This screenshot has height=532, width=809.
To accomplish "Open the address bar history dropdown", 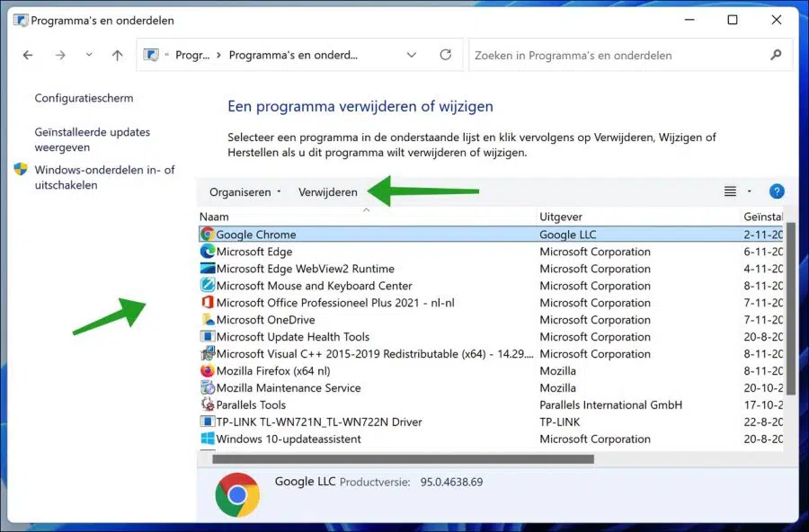I will coord(411,55).
